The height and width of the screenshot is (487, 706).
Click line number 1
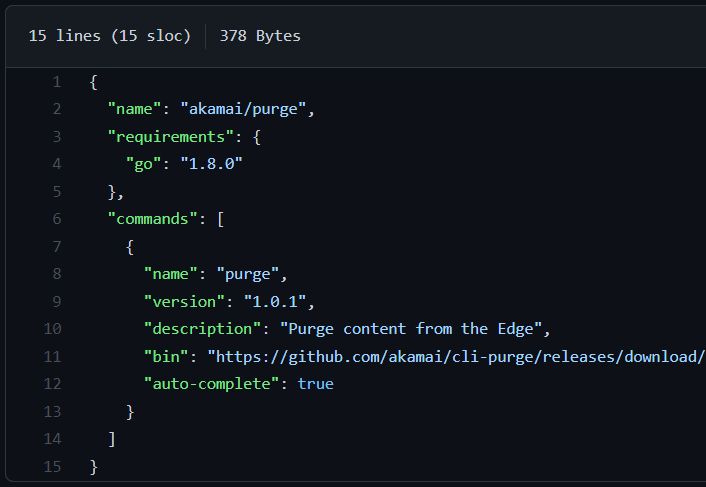57,82
